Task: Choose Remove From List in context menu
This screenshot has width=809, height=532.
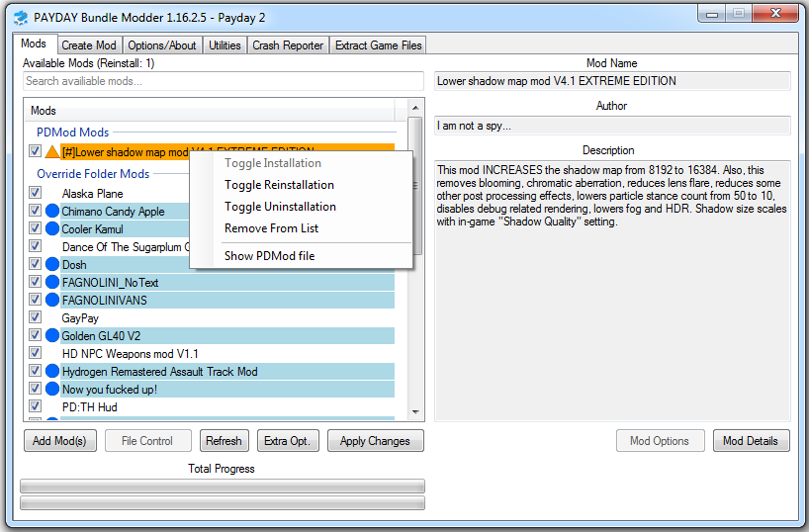Action: coord(302,228)
